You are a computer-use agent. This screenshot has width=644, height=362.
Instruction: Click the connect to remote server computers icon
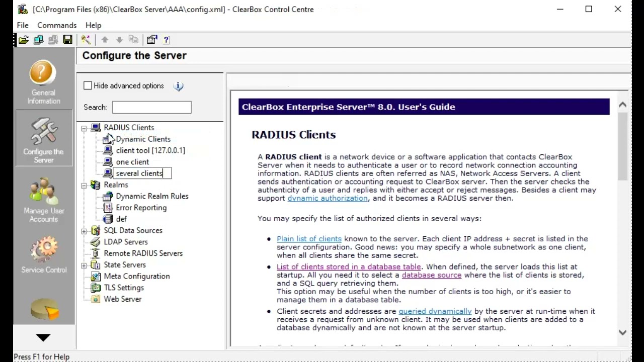38,40
